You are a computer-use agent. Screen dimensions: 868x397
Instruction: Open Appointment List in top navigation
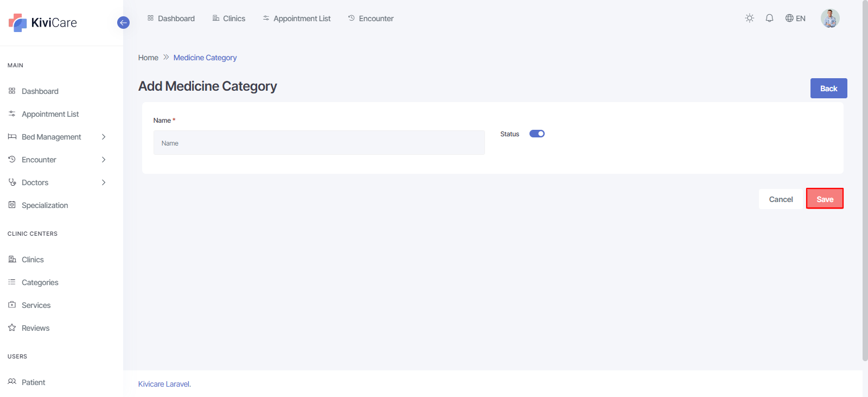pos(297,18)
